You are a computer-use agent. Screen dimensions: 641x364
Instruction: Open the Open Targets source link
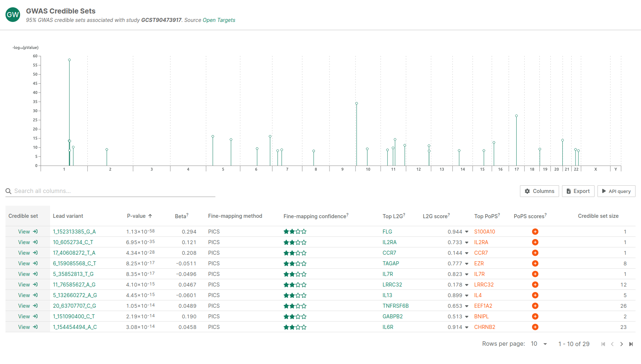pos(219,20)
